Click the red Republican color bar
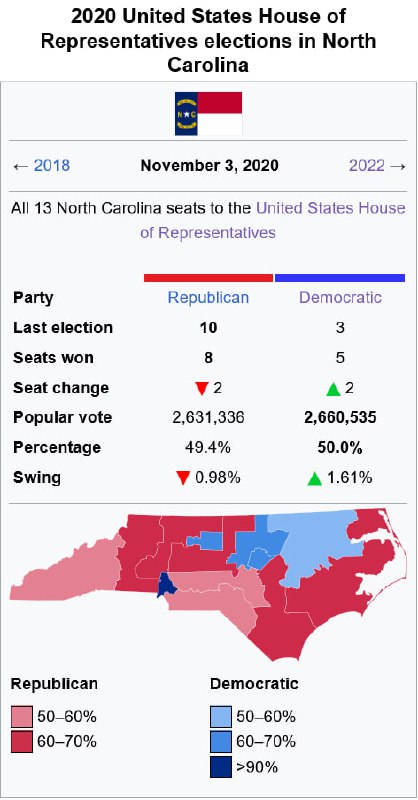This screenshot has height=800, width=418. tap(208, 278)
